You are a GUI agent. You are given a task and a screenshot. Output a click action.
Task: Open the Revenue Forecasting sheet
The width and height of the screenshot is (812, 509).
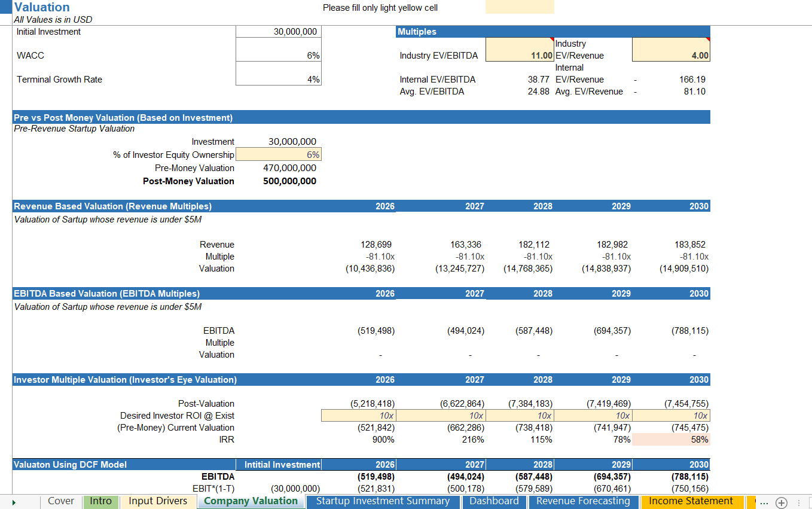(x=583, y=501)
